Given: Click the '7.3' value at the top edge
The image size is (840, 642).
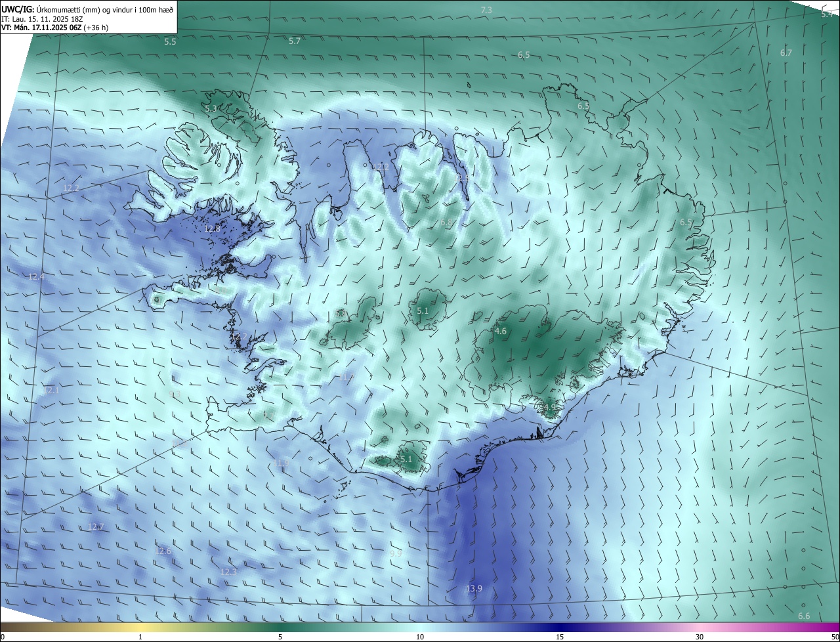Looking at the screenshot, I should (486, 10).
